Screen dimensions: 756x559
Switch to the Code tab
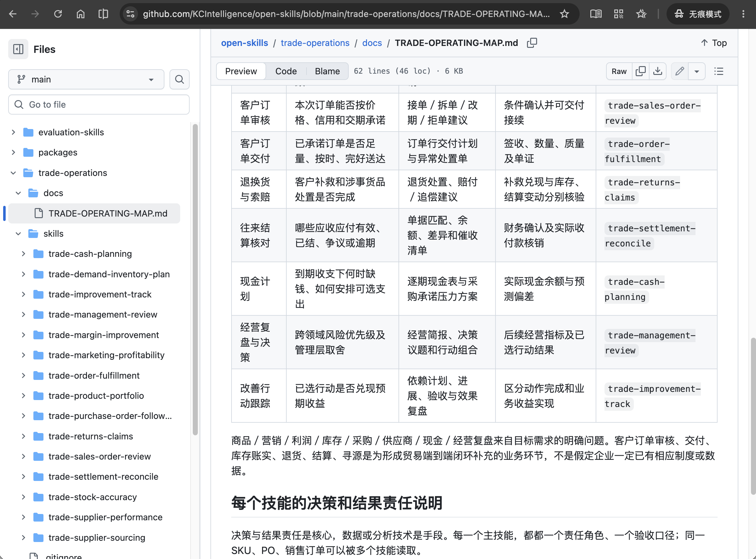pyautogui.click(x=286, y=71)
